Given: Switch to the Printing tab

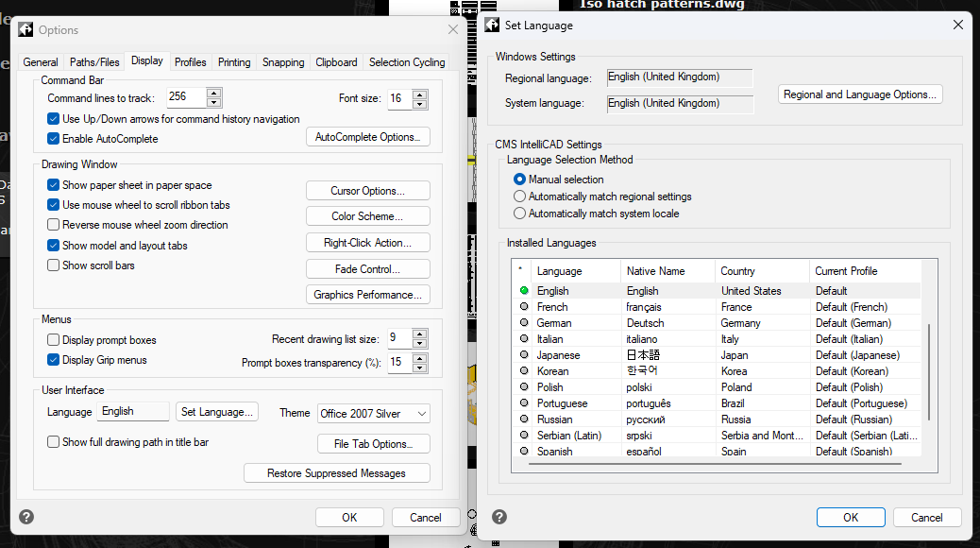Looking at the screenshot, I should point(234,62).
